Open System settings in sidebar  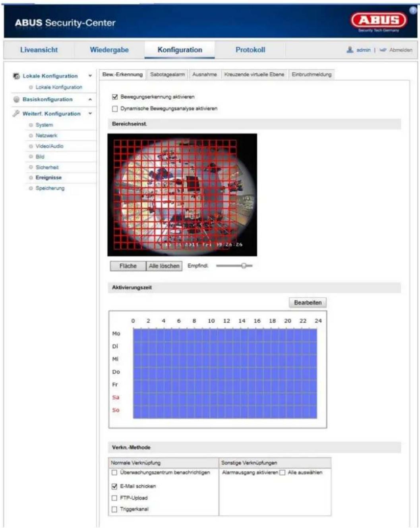44,125
